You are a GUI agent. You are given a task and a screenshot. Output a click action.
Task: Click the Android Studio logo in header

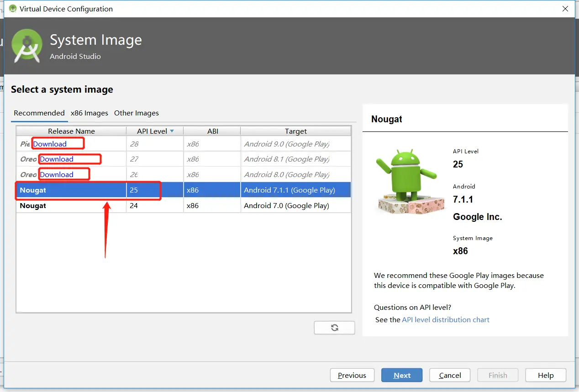tap(27, 46)
